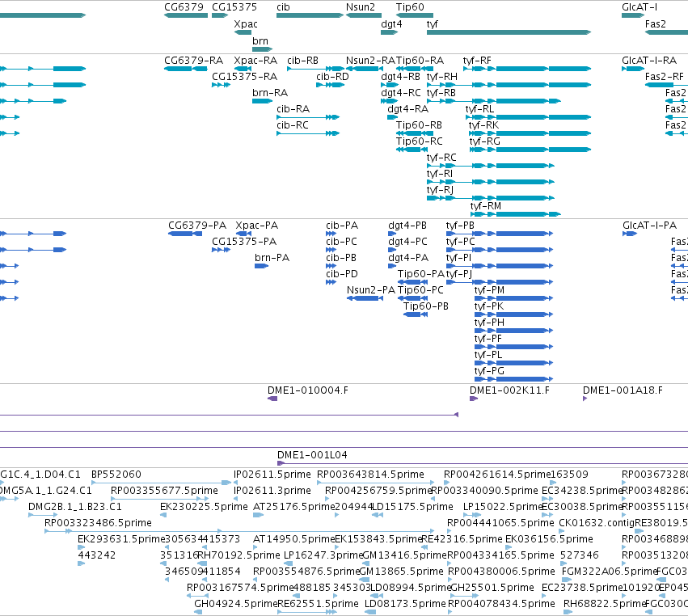
Task: Click the GH04924.5prime EST label
Action: 236,604
